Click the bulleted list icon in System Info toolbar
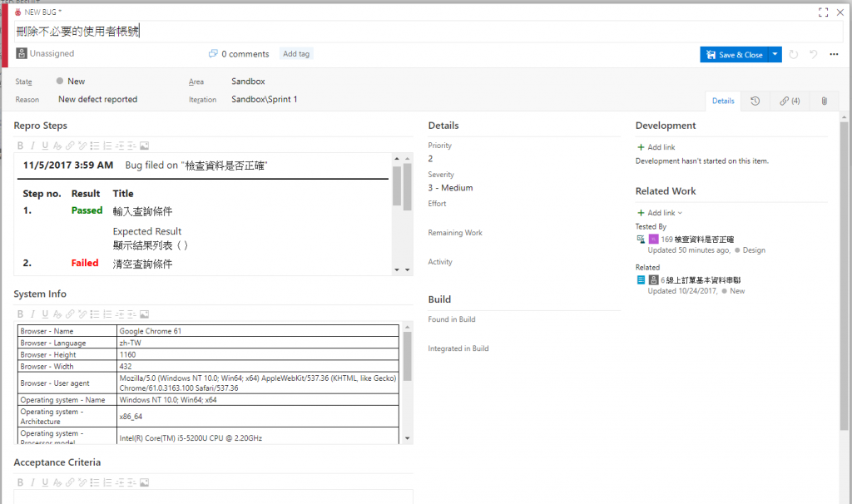The width and height of the screenshot is (852, 504). click(94, 314)
